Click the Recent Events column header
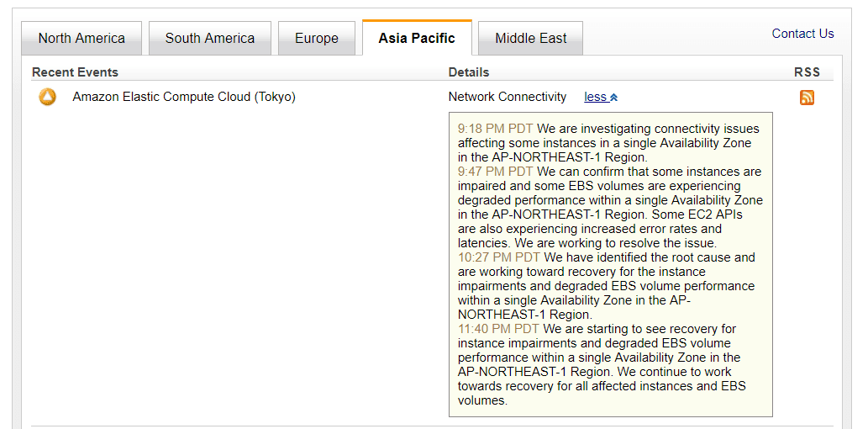868x429 pixels. 75,72
